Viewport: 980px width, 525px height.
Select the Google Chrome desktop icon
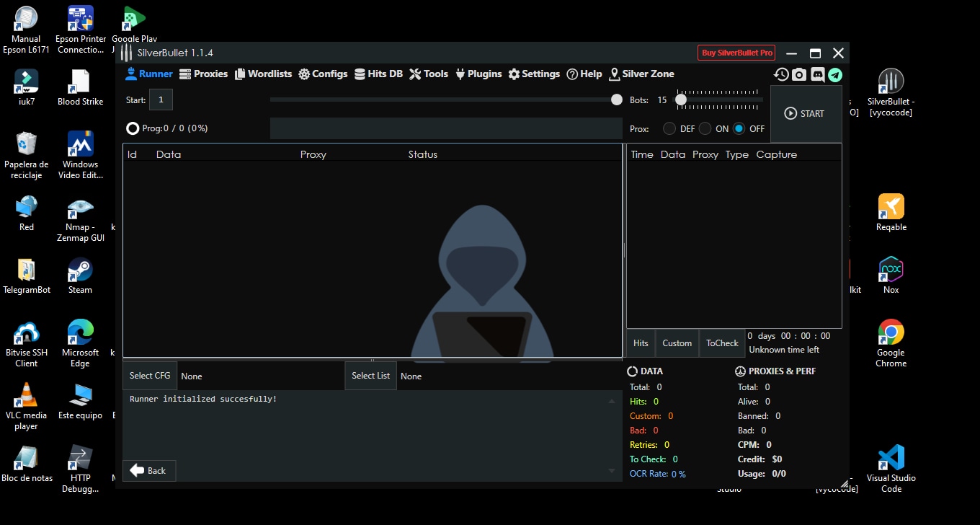[x=891, y=343]
